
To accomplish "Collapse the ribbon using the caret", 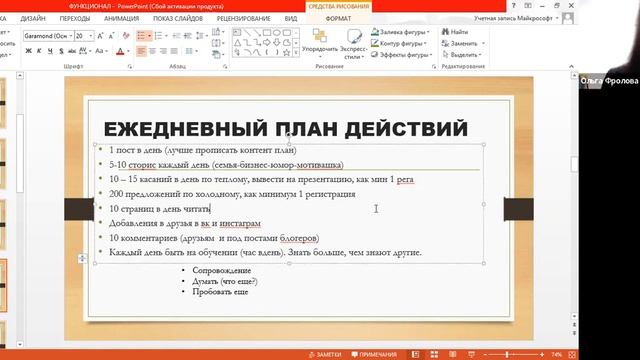I will click(571, 66).
